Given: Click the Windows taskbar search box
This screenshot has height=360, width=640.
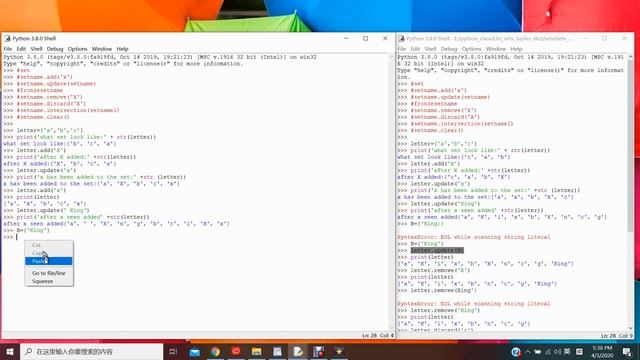Looking at the screenshot, I should 91,351.
